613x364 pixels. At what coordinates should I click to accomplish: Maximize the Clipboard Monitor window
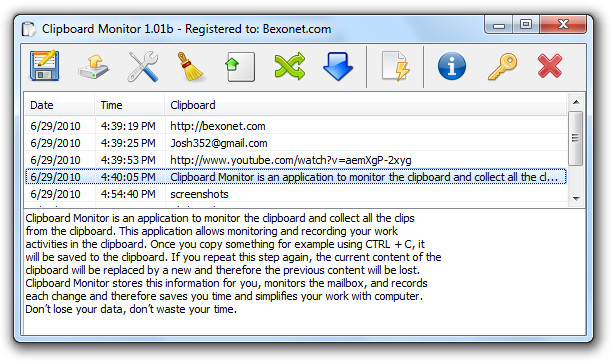526,25
